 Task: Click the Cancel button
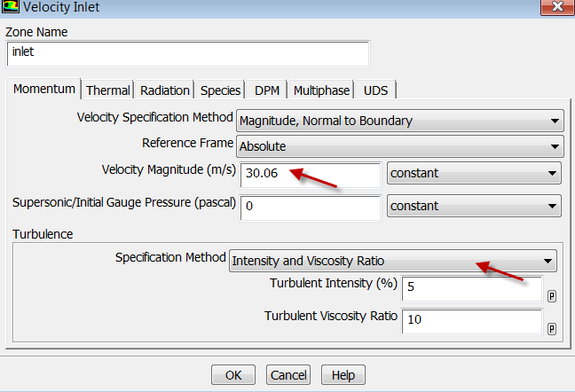point(288,375)
